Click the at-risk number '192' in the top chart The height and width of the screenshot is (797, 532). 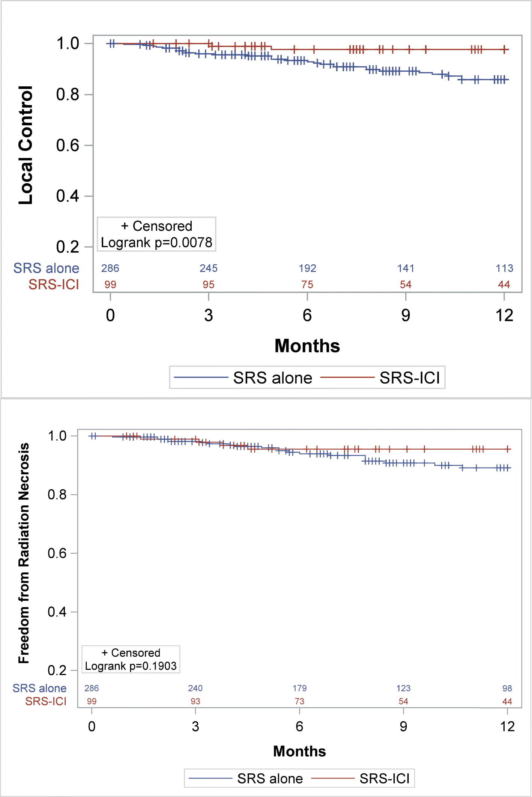point(307,268)
